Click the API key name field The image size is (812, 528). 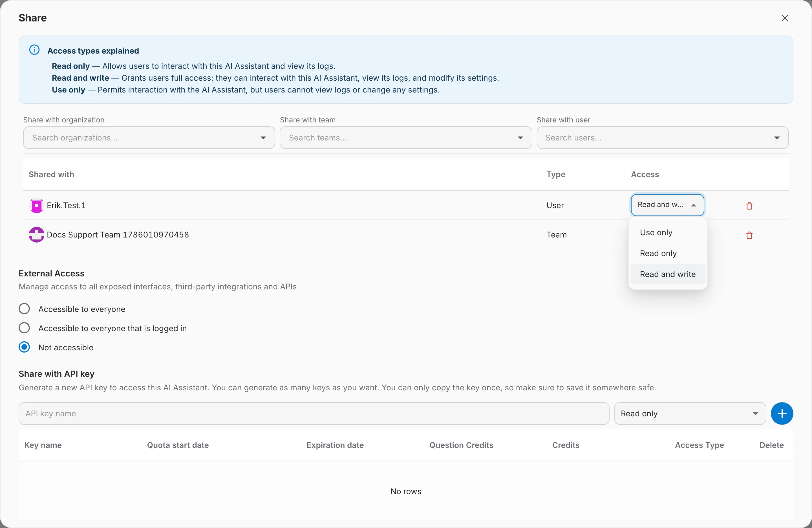click(314, 414)
